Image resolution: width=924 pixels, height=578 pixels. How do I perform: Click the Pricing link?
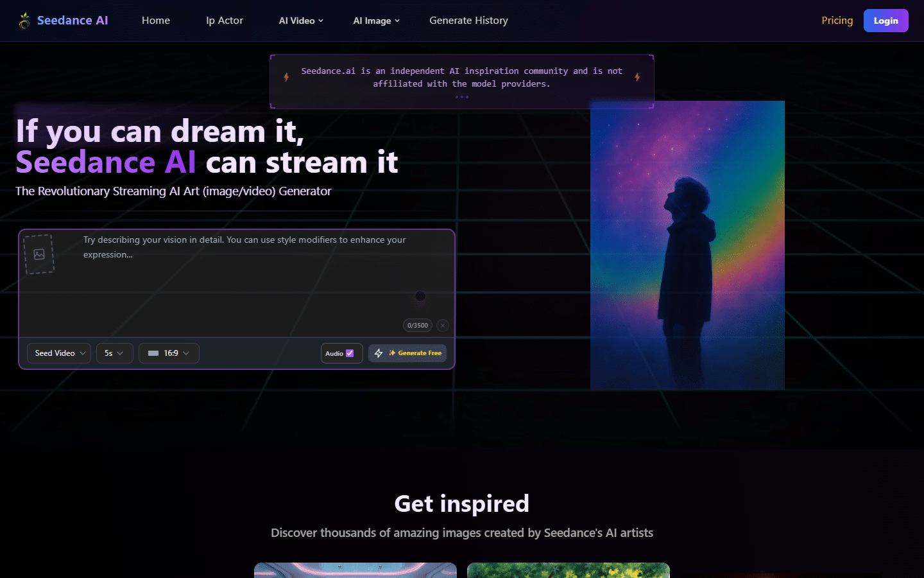pyautogui.click(x=837, y=20)
